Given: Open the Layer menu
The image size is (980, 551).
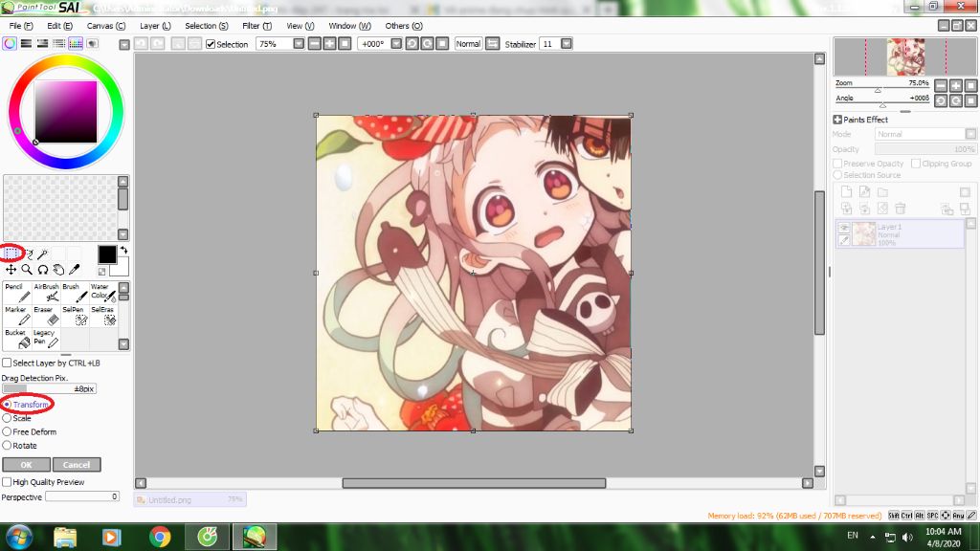Looking at the screenshot, I should coord(155,26).
